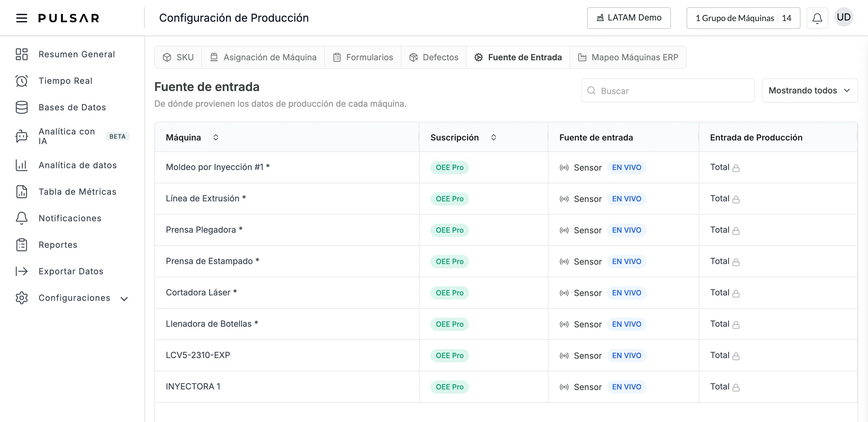The width and height of the screenshot is (868, 422).
Task: Click Sensor text in LCV5-2310-EXP row
Action: (588, 356)
